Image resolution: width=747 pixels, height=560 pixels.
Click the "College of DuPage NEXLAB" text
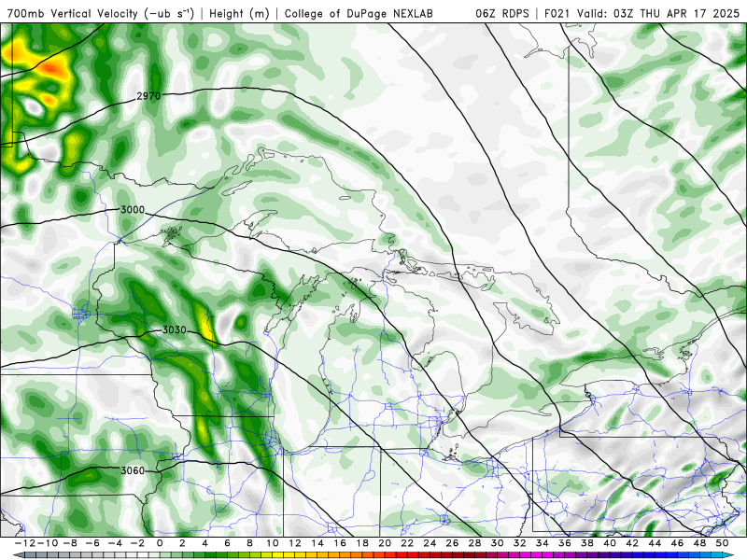[359, 13]
